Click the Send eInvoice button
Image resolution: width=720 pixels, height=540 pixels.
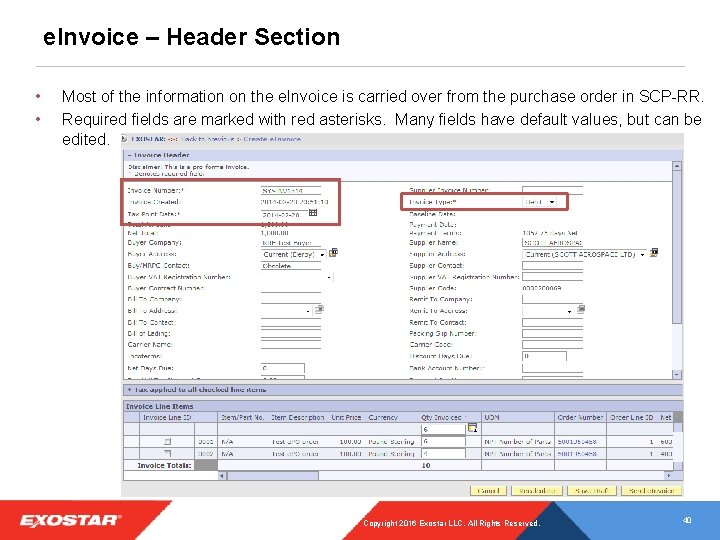pos(652,490)
